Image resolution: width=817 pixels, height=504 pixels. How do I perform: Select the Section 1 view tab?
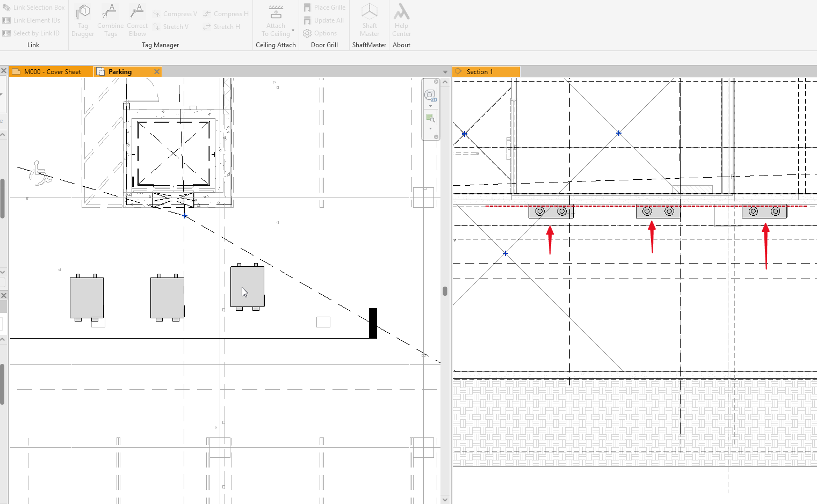[x=486, y=71]
